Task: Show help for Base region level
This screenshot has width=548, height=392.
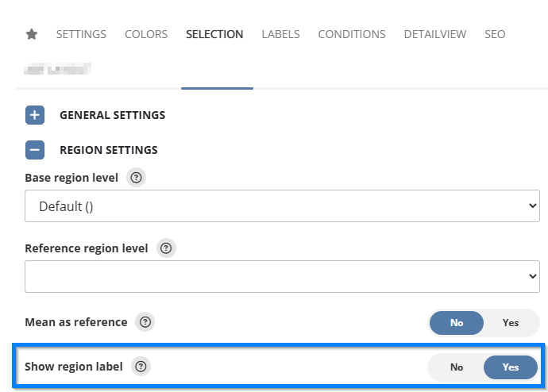Action: 136,178
